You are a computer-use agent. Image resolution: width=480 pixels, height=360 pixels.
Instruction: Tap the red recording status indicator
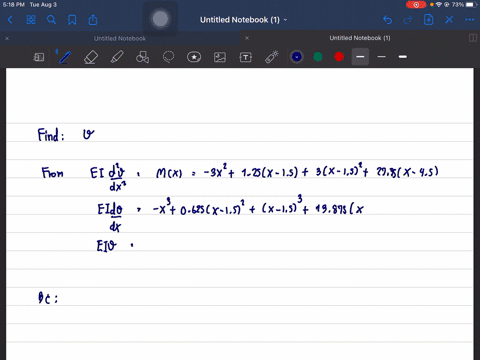pyautogui.click(x=416, y=5)
